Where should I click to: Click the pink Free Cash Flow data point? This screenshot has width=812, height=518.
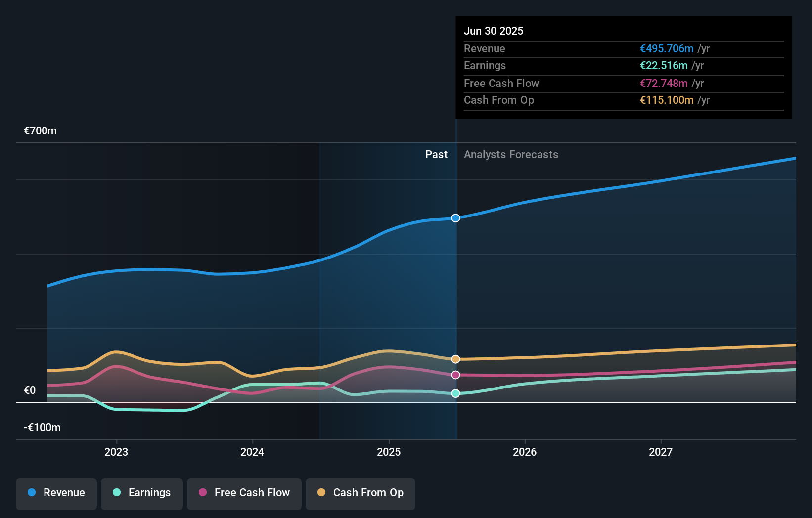point(456,375)
